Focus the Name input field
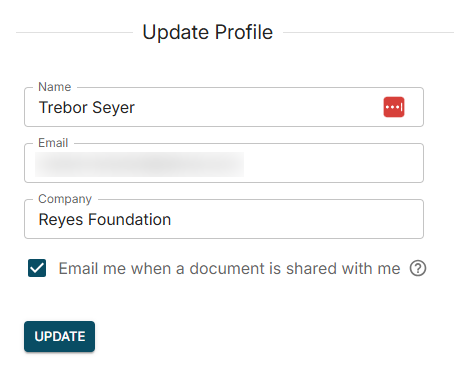 (x=224, y=107)
